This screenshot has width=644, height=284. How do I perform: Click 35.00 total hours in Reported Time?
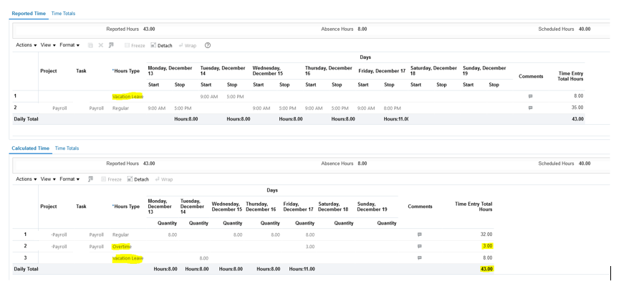(577, 108)
